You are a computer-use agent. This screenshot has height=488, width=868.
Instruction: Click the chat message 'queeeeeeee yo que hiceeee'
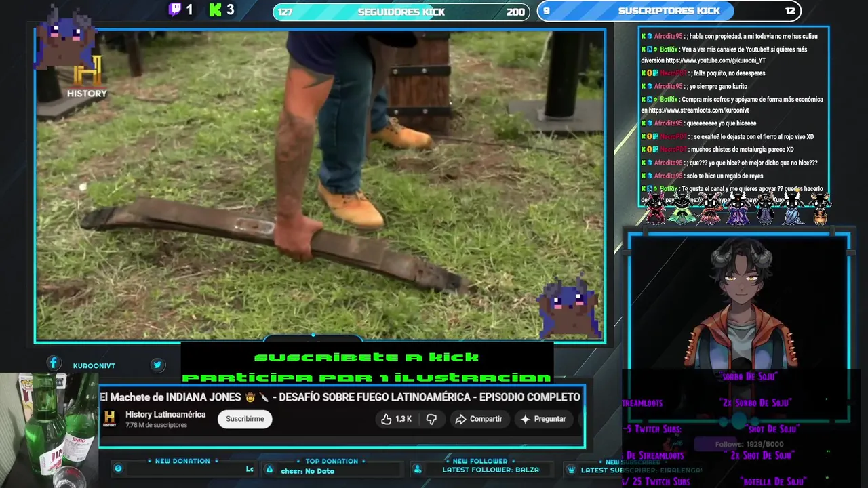coord(721,123)
